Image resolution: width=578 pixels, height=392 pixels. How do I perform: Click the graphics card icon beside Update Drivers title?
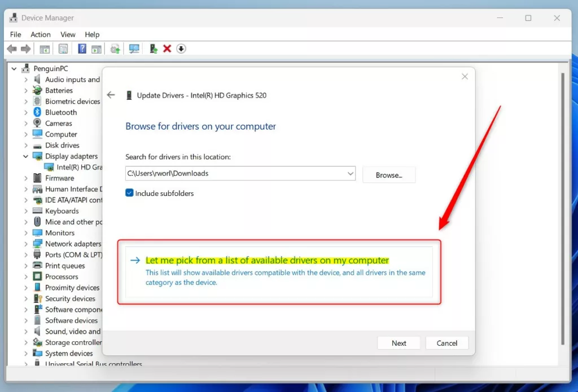129,95
